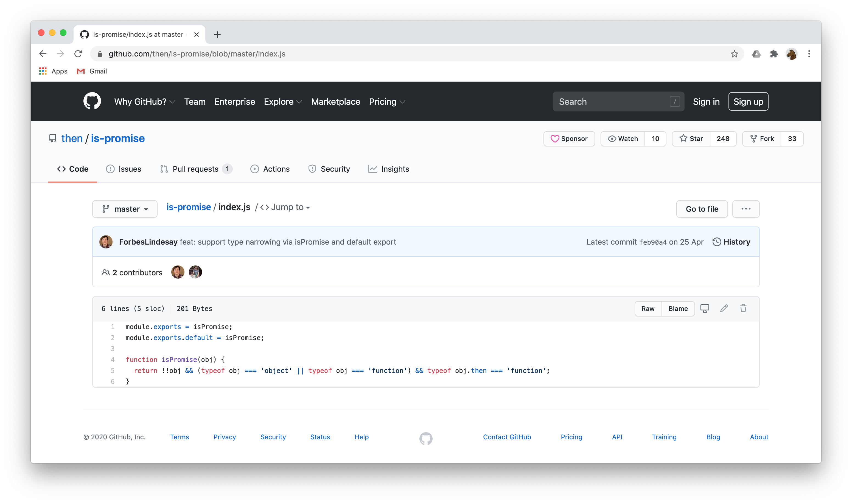
Task: Click the three-dot more options menu
Action: pos(746,209)
